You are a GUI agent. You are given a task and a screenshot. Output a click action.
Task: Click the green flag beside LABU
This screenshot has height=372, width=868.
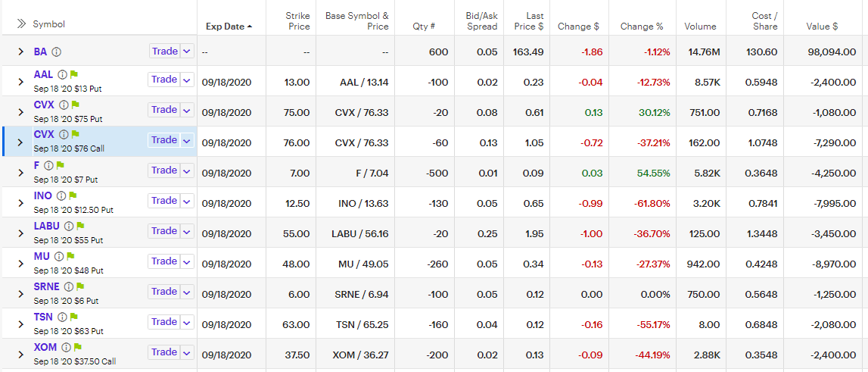(81, 226)
